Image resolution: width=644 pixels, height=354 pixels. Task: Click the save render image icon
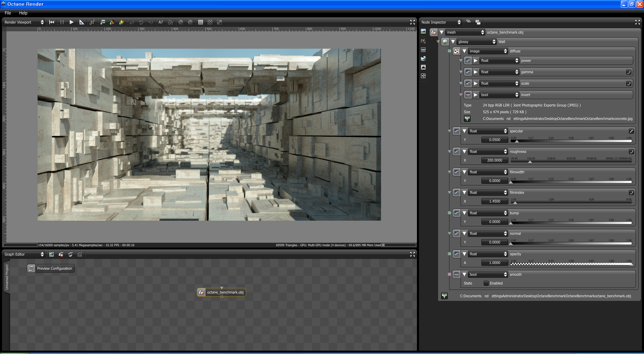(103, 22)
